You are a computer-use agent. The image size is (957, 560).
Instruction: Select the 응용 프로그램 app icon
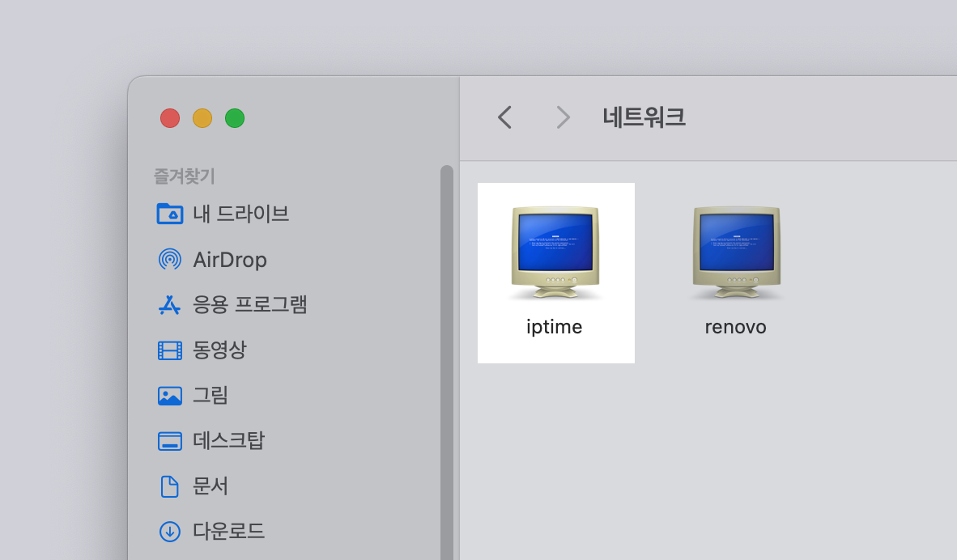(x=170, y=304)
